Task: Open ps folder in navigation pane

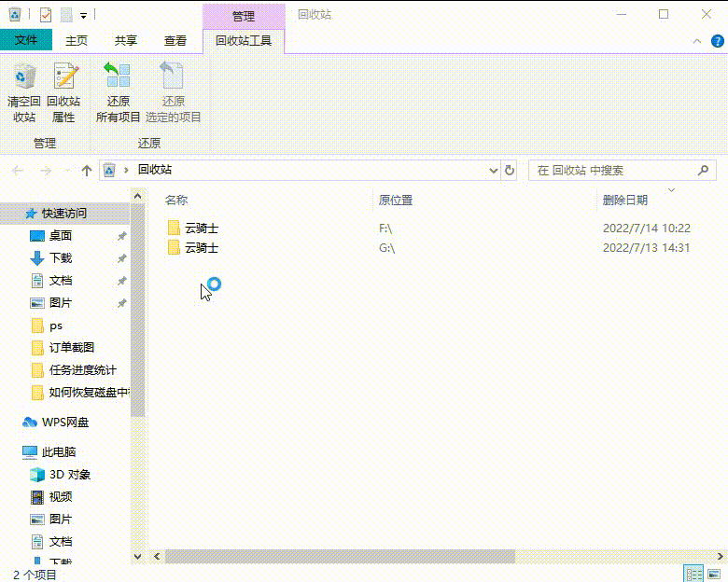Action: [x=55, y=326]
